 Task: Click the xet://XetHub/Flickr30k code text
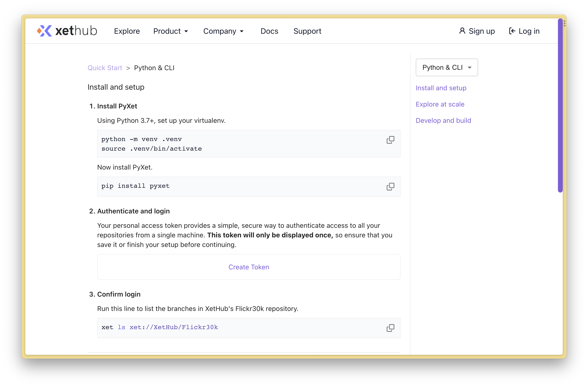click(174, 327)
